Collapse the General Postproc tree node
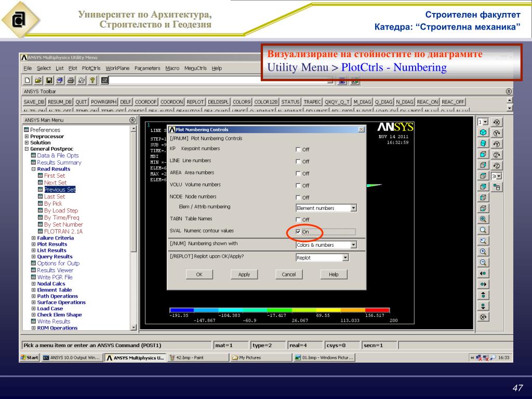 (26, 149)
